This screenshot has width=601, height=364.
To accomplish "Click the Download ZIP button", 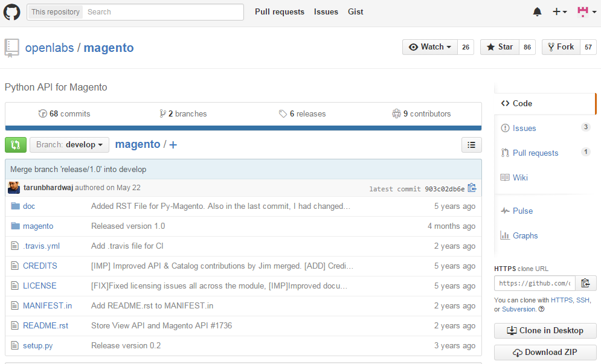I will tap(545, 353).
